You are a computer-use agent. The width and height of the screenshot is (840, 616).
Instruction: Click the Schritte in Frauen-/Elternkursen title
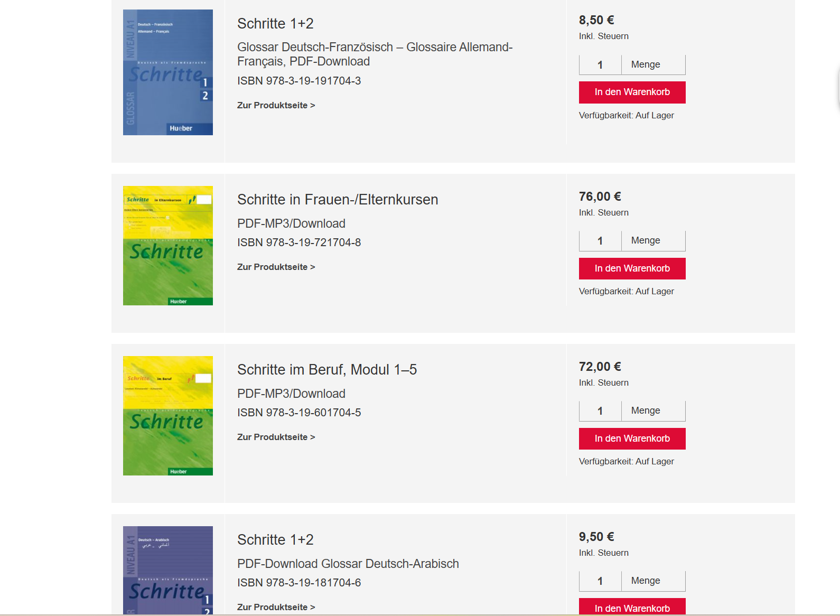[x=338, y=200]
